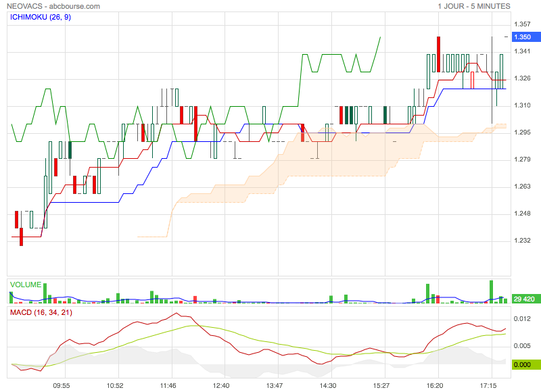The height and width of the screenshot is (392, 541).
Task: Click the 12:40 time axis label
Action: 221,385
